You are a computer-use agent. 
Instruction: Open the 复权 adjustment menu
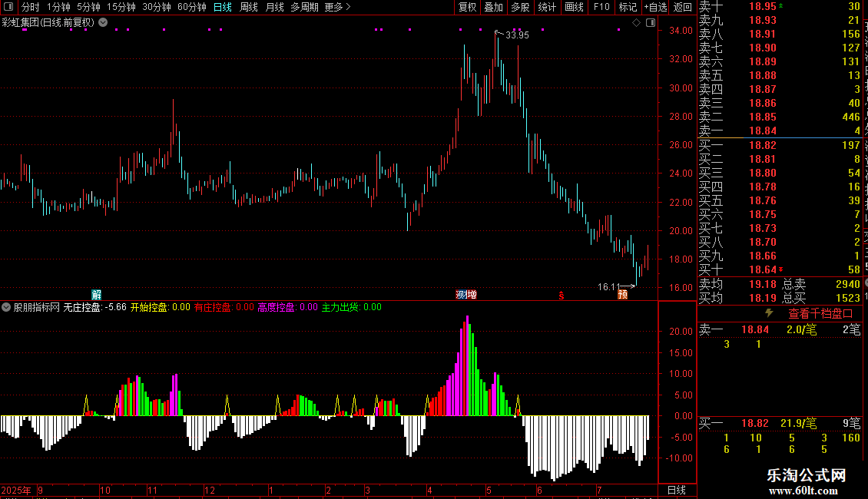click(467, 7)
